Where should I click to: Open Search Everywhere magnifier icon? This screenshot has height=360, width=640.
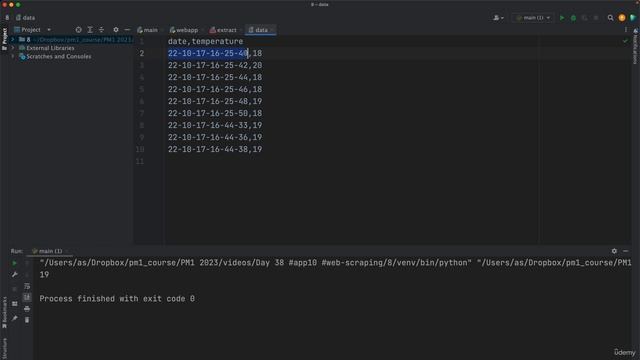(610, 18)
